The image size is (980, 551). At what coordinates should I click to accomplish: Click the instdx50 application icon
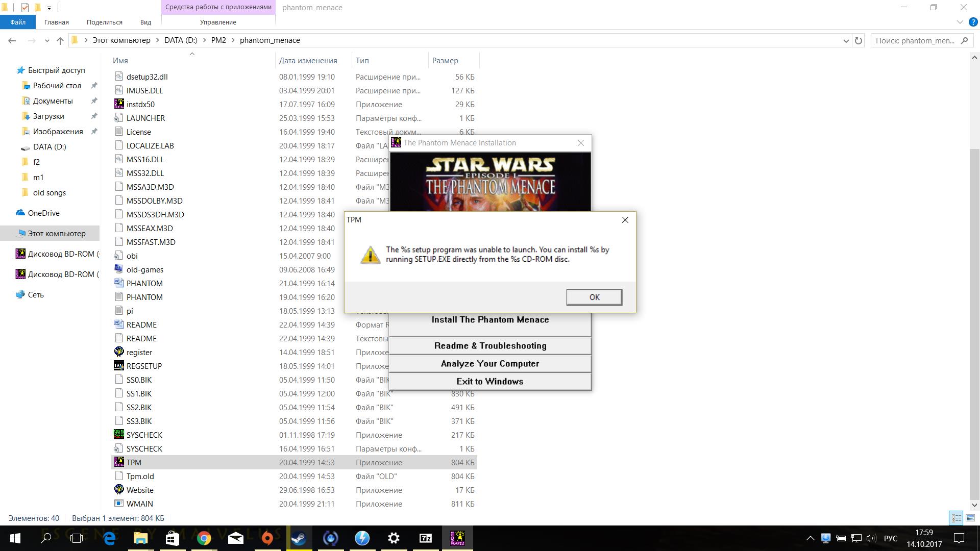point(119,104)
